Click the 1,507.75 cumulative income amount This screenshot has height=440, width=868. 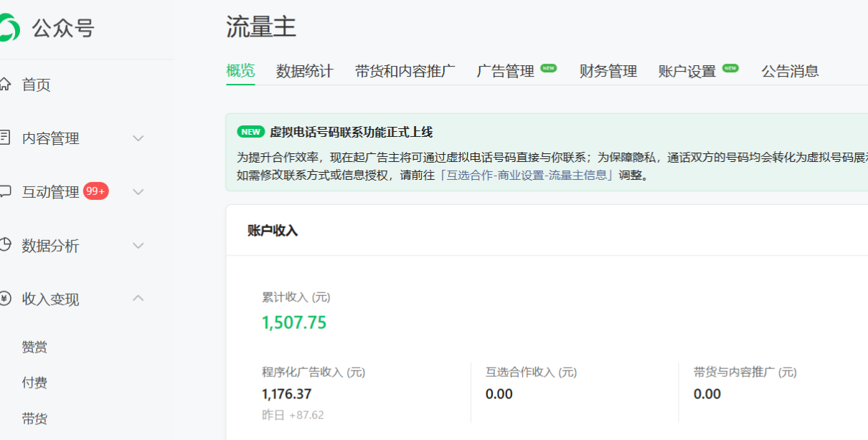coord(294,322)
